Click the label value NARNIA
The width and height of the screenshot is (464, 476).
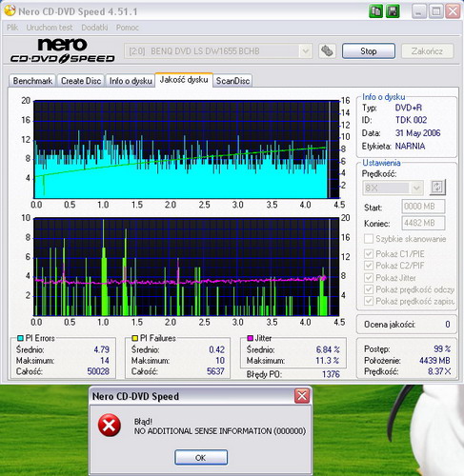[x=410, y=147]
